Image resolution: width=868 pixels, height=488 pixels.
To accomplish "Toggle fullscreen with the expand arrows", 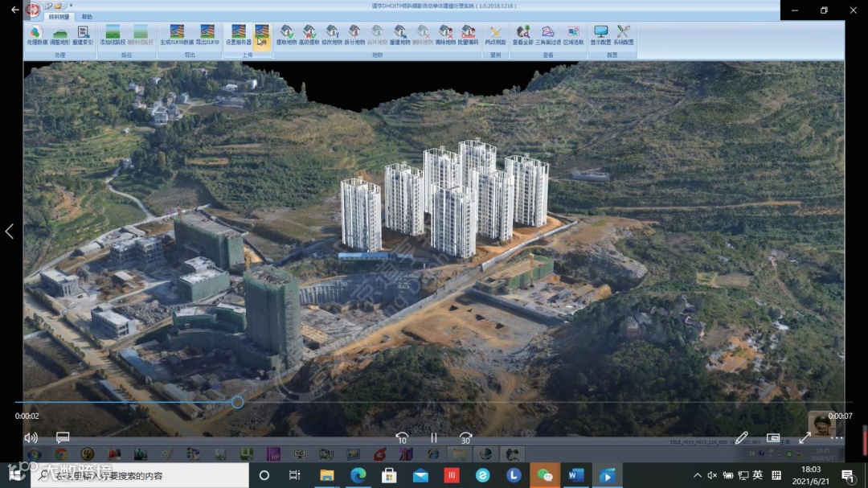I will (805, 437).
